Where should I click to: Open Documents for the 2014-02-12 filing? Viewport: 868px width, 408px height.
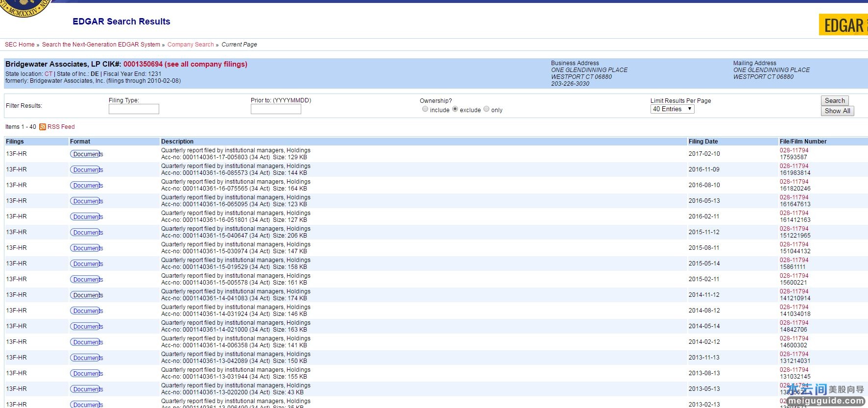pyautogui.click(x=87, y=342)
